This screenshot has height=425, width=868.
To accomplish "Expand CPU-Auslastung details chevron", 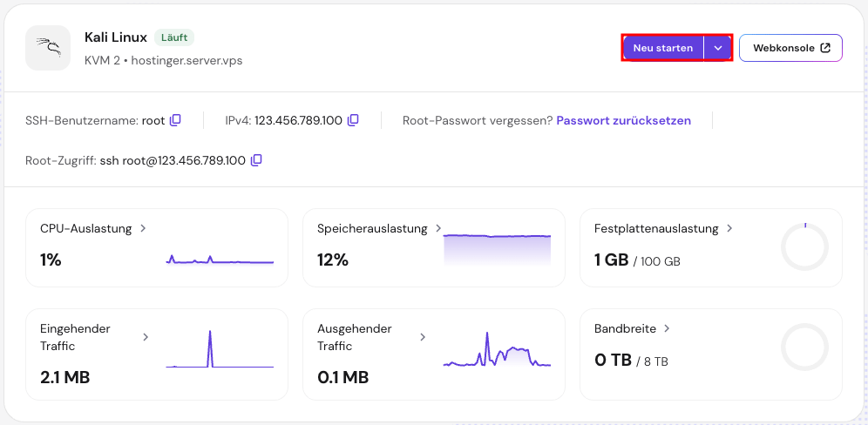I will 143,228.
